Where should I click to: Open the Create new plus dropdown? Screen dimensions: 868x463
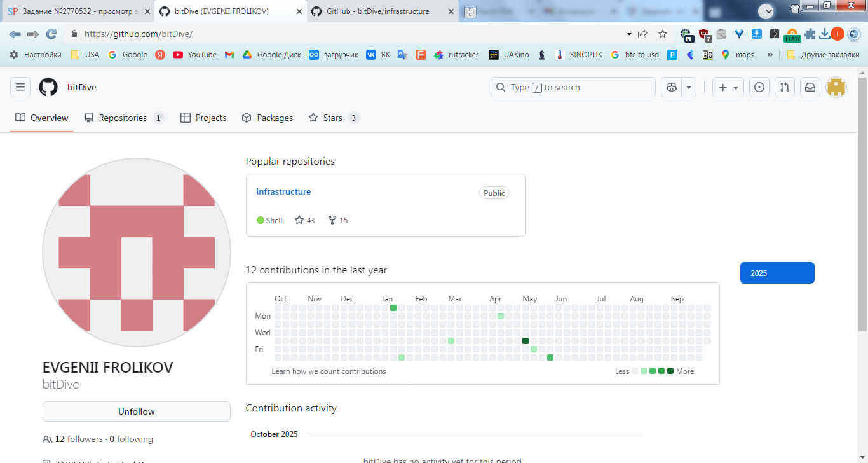[x=728, y=87]
